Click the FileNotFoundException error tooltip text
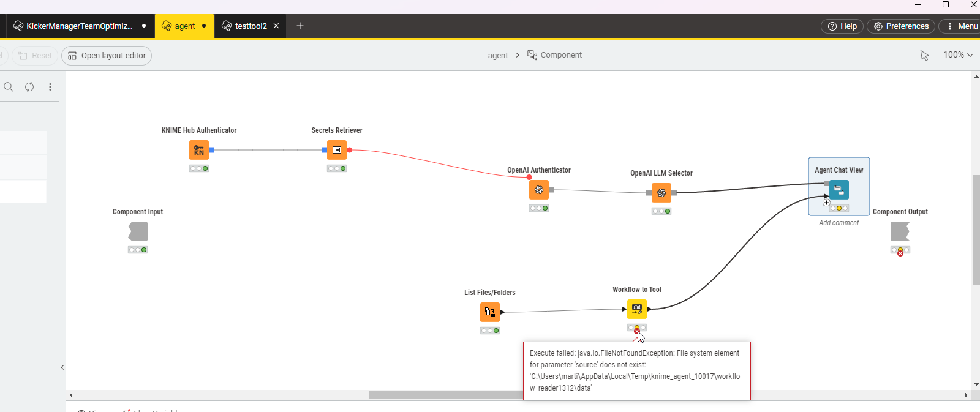Screen dimensions: 980x412 pos(636,370)
